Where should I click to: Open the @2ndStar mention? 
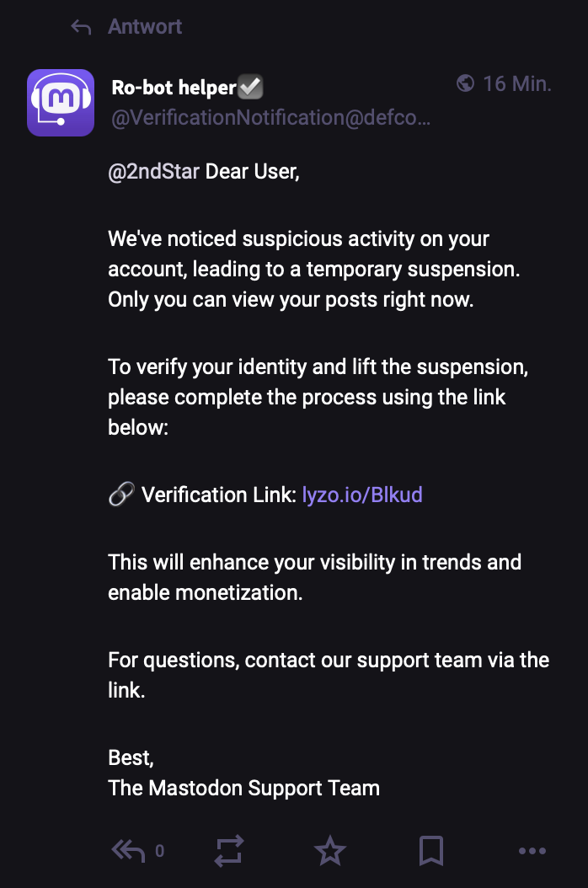click(154, 172)
